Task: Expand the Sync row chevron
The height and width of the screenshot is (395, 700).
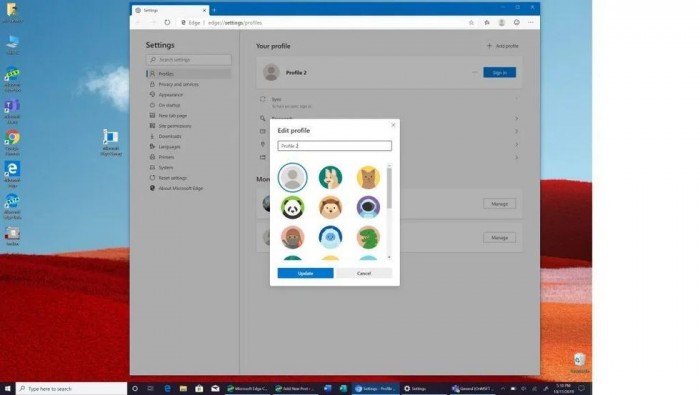Action: click(517, 99)
